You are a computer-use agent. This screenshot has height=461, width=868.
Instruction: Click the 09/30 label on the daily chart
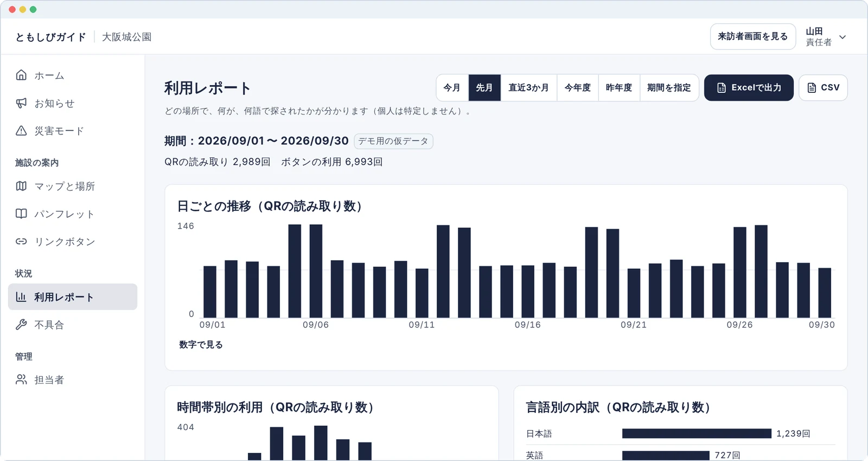coord(822,325)
